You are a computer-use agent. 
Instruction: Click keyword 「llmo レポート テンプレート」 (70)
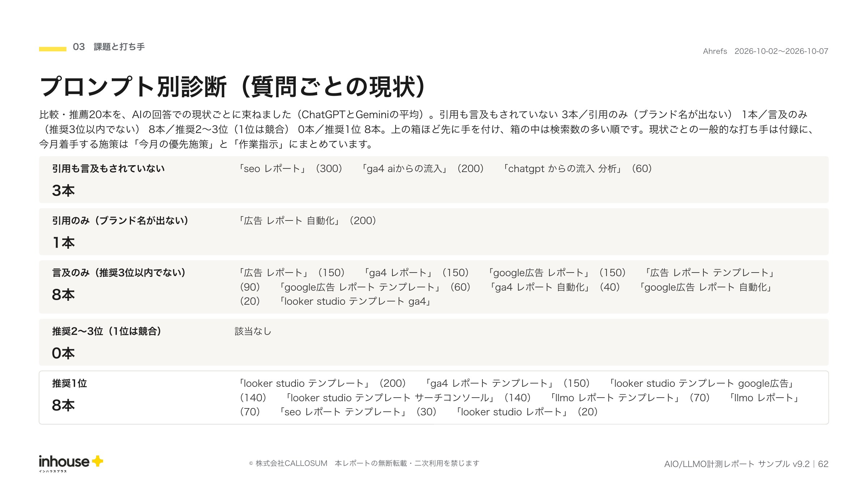click(630, 398)
